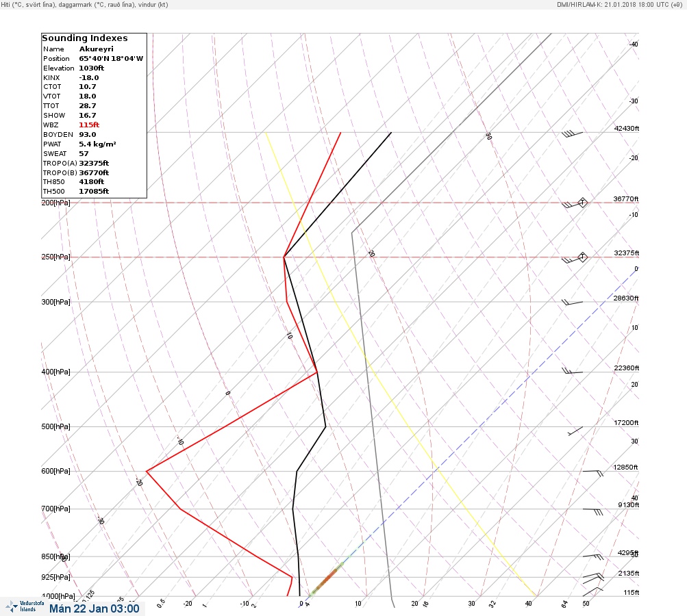
Task: Select the wind barb beside 9130ft
Action: [x=592, y=511]
